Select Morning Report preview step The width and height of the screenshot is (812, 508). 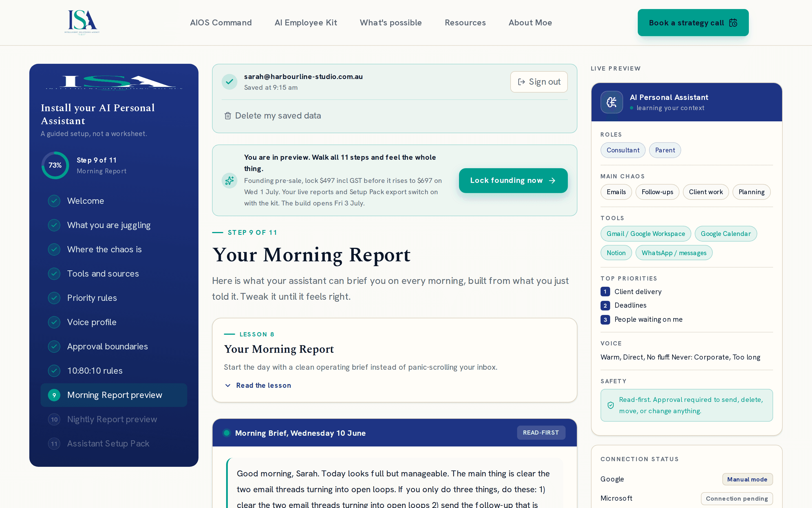click(x=114, y=395)
